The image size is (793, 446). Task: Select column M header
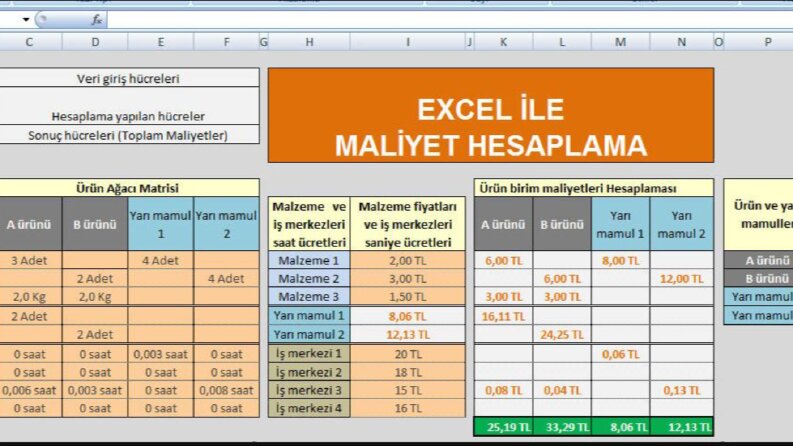(621, 42)
